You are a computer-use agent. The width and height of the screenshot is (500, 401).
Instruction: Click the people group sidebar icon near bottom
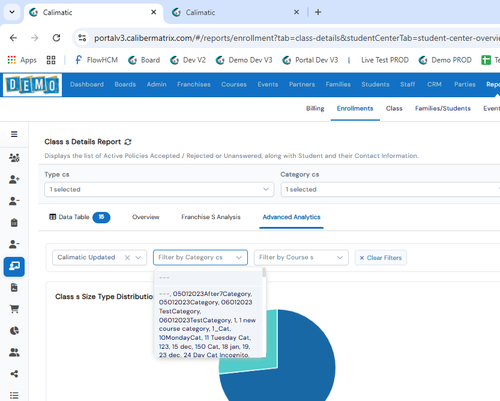click(x=14, y=352)
